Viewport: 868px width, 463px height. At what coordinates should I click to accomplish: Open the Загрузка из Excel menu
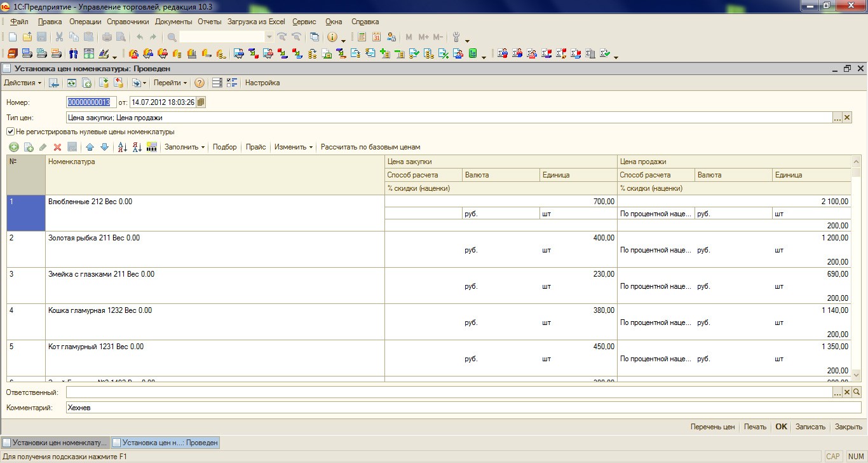(256, 22)
